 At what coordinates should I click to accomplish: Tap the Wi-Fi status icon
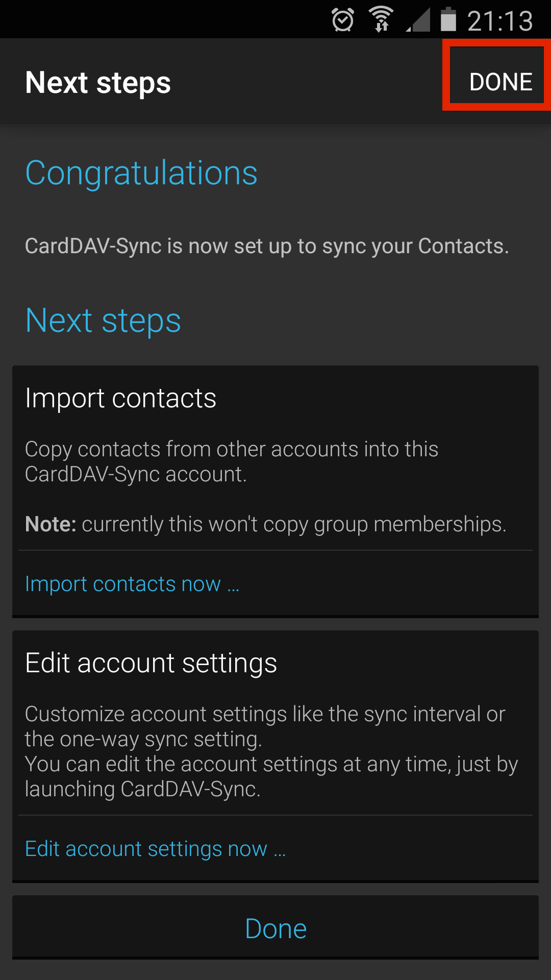point(382,20)
